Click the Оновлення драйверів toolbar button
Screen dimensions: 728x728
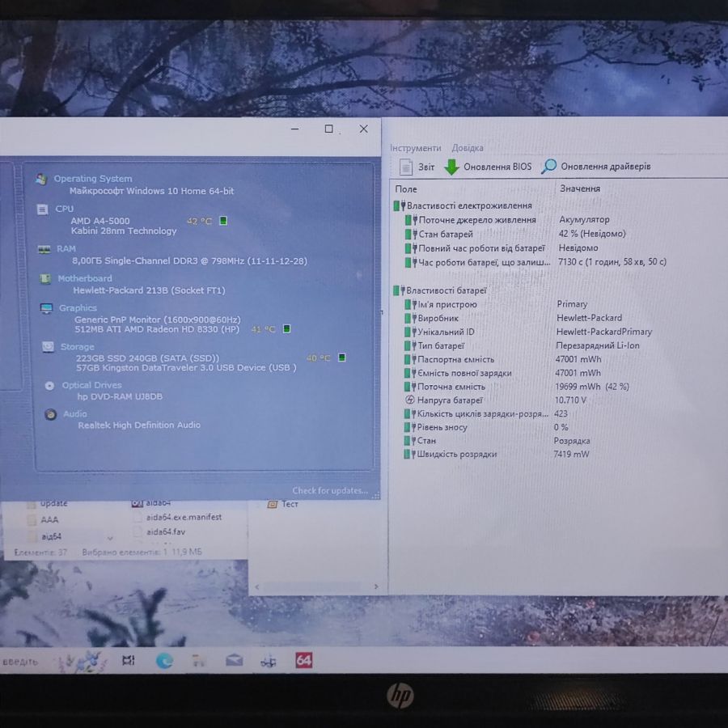(595, 166)
